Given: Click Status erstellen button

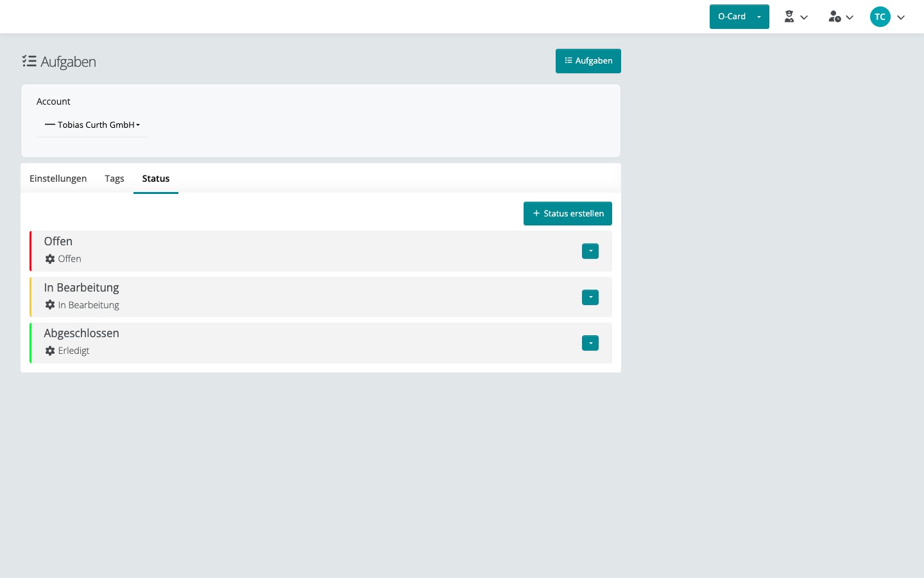Looking at the screenshot, I should 568,213.
